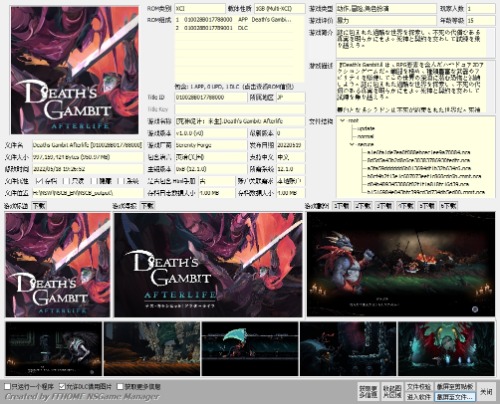Click the 下载 button beside game banner label

click(147, 206)
